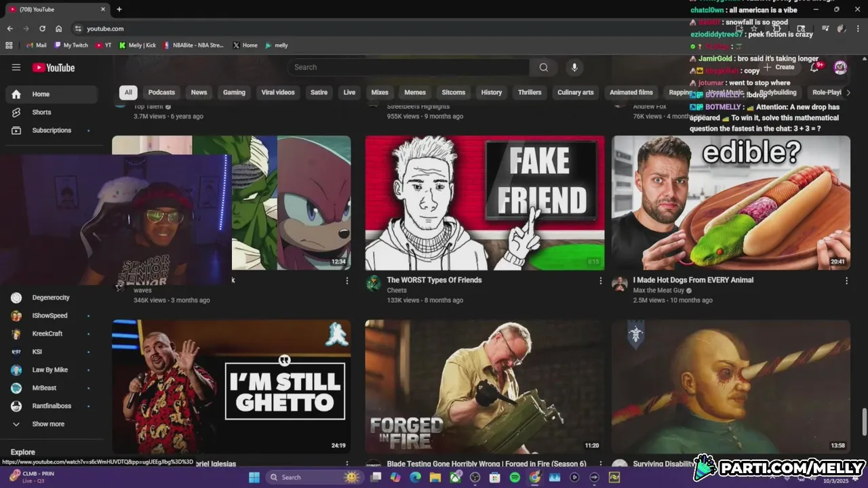This screenshot has width=868, height=488.
Task: Open the YouTube hamburger guide menu
Action: coord(16,67)
